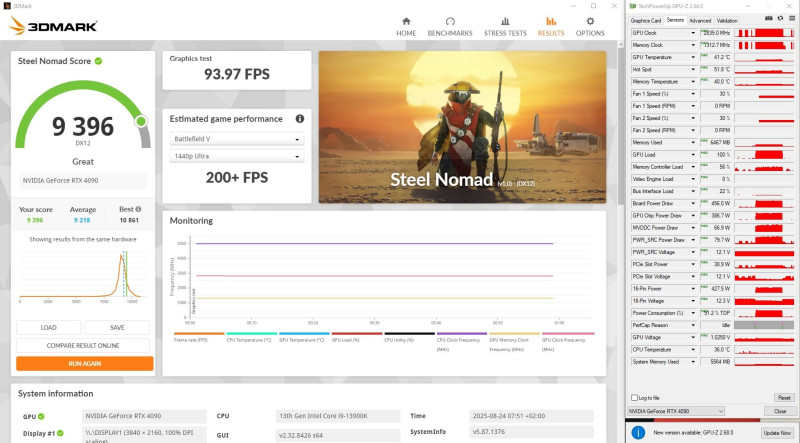Click the green check next to Display #1
The image size is (800, 443).
(x=60, y=433)
